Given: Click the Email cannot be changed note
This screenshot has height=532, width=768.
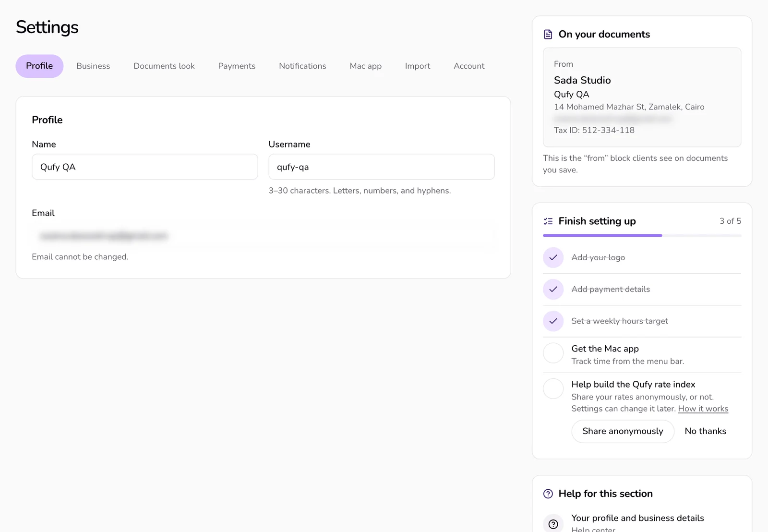Looking at the screenshot, I should [x=80, y=257].
